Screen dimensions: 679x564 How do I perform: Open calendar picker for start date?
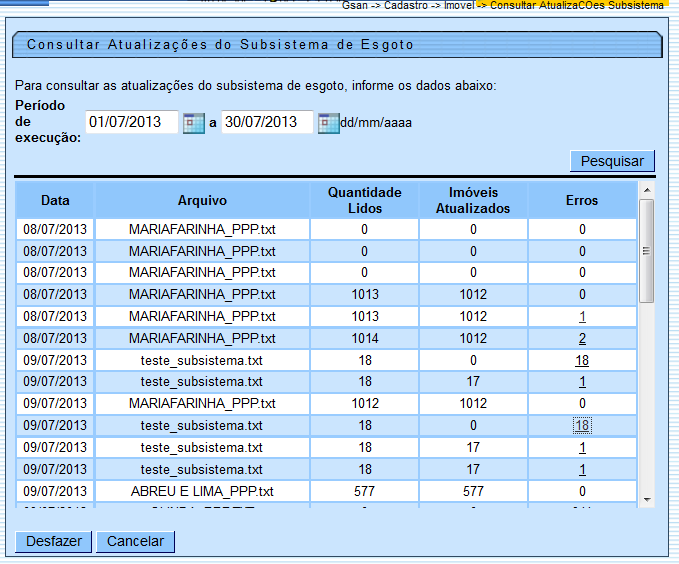195,123
